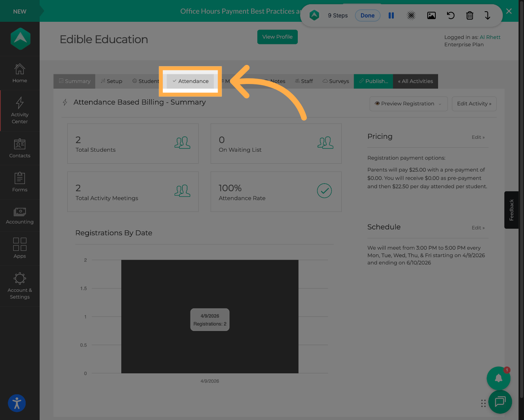Open the Feedback side tab
The image size is (524, 420).
click(x=511, y=210)
